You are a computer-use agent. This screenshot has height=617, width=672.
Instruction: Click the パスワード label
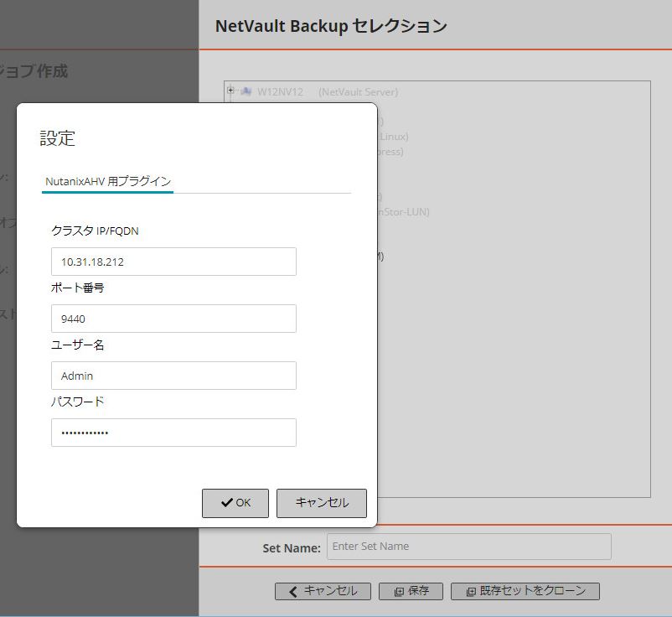pos(77,402)
